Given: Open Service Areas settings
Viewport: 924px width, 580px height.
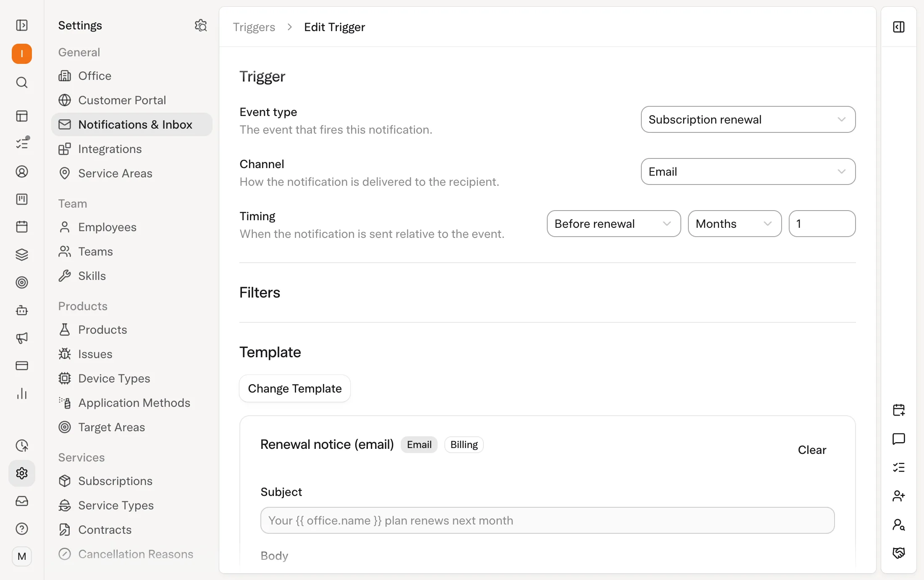Looking at the screenshot, I should [132, 173].
